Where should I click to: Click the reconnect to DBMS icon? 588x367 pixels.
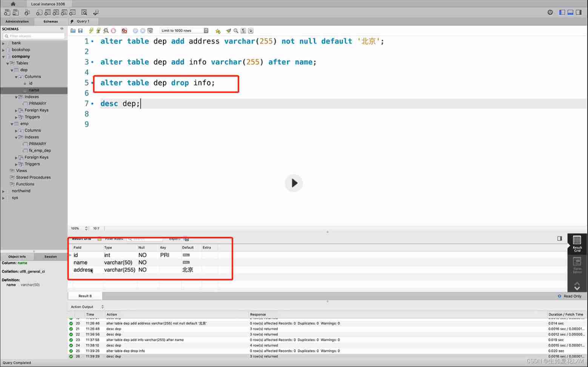[96, 12]
